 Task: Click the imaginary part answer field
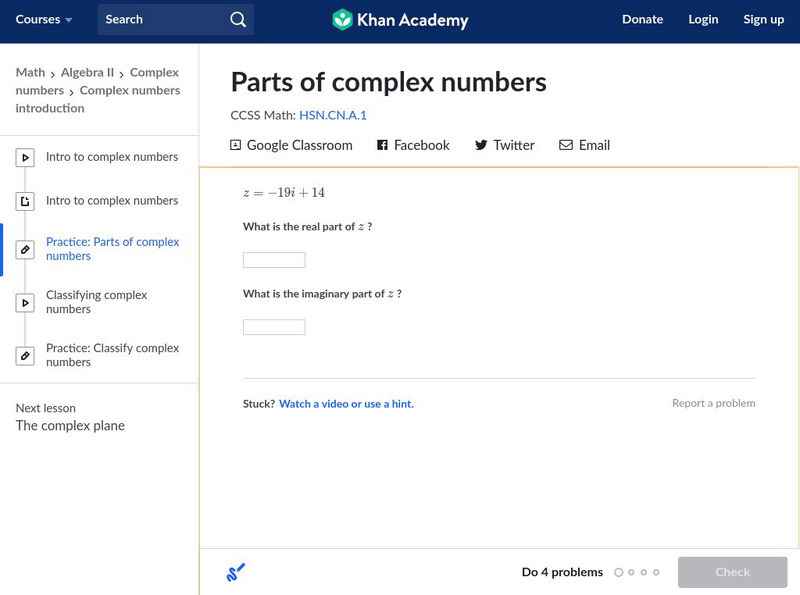(274, 327)
